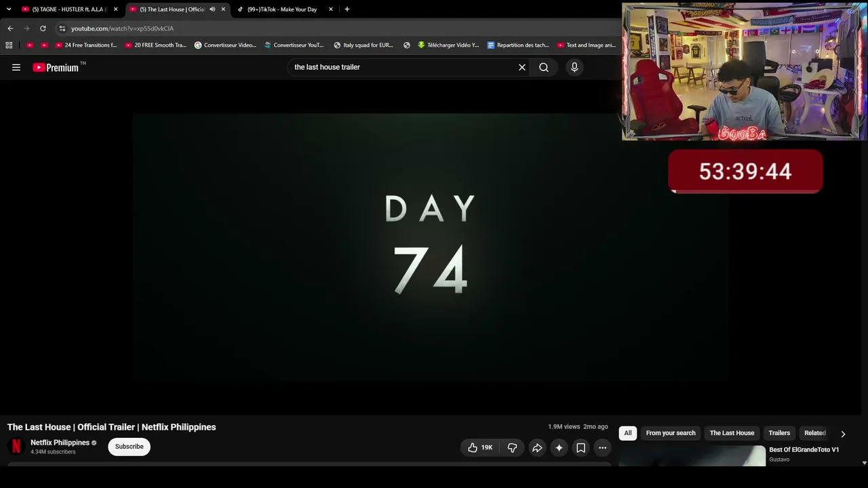Share the Last House trailer
The image size is (868, 488).
(x=537, y=447)
